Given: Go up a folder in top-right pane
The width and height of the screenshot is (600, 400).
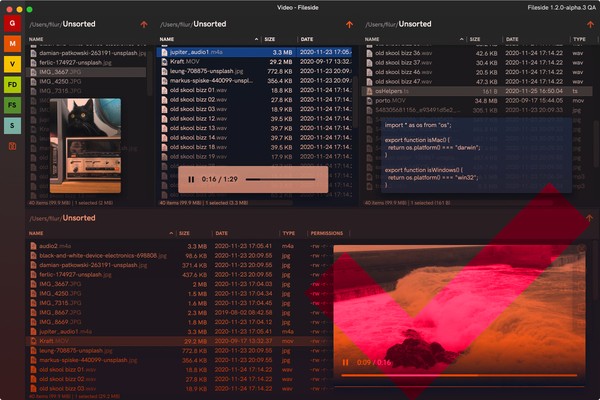Looking at the screenshot, I should click(x=590, y=24).
